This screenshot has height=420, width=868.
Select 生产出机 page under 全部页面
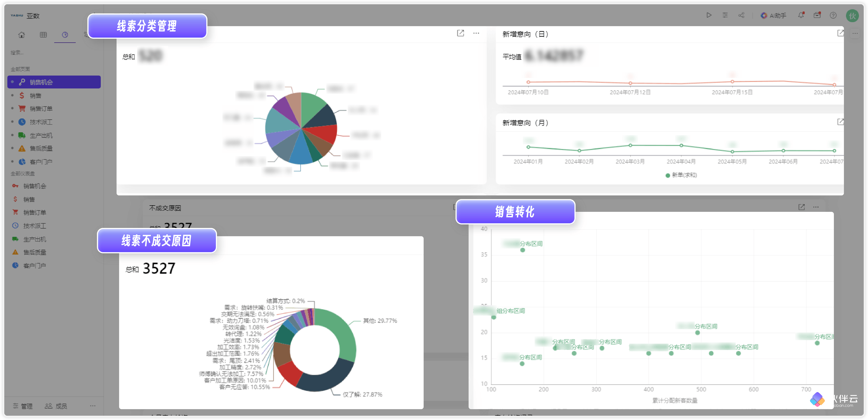pos(54,135)
